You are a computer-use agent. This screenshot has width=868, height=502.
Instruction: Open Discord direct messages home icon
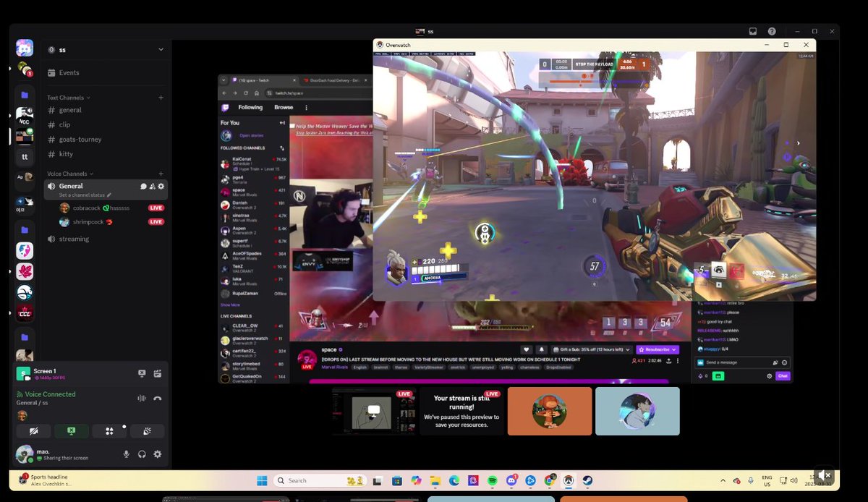click(25, 48)
